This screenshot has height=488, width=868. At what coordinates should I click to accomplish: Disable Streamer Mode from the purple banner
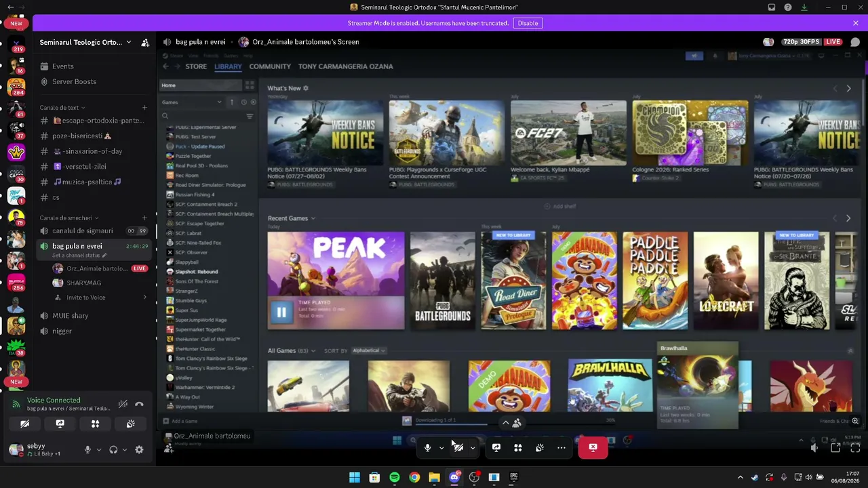528,23
